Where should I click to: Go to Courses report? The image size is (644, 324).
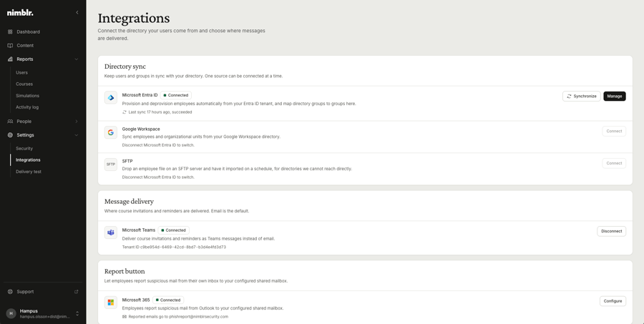(x=24, y=84)
